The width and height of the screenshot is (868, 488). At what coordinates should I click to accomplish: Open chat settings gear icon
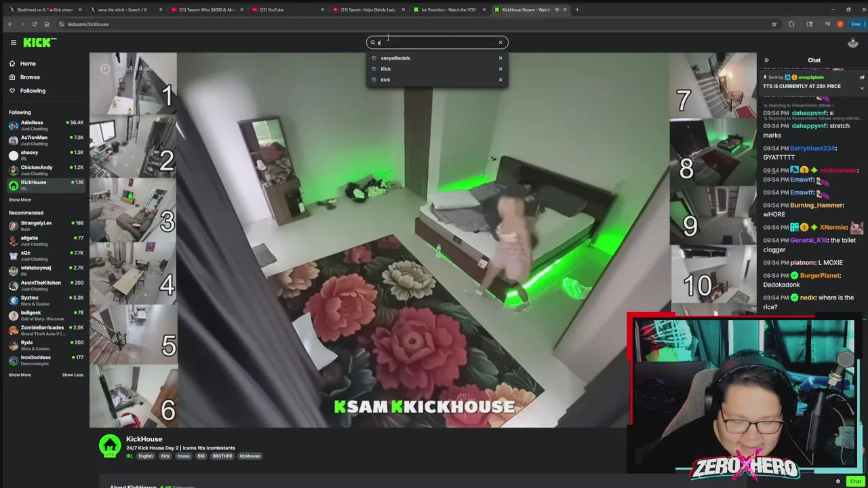coord(837,481)
